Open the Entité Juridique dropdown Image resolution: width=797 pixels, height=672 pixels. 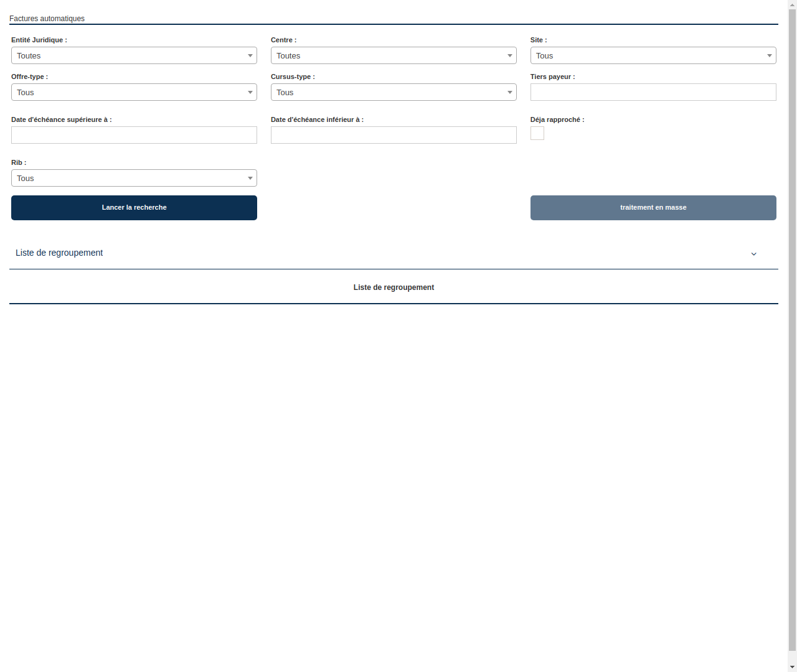click(134, 55)
